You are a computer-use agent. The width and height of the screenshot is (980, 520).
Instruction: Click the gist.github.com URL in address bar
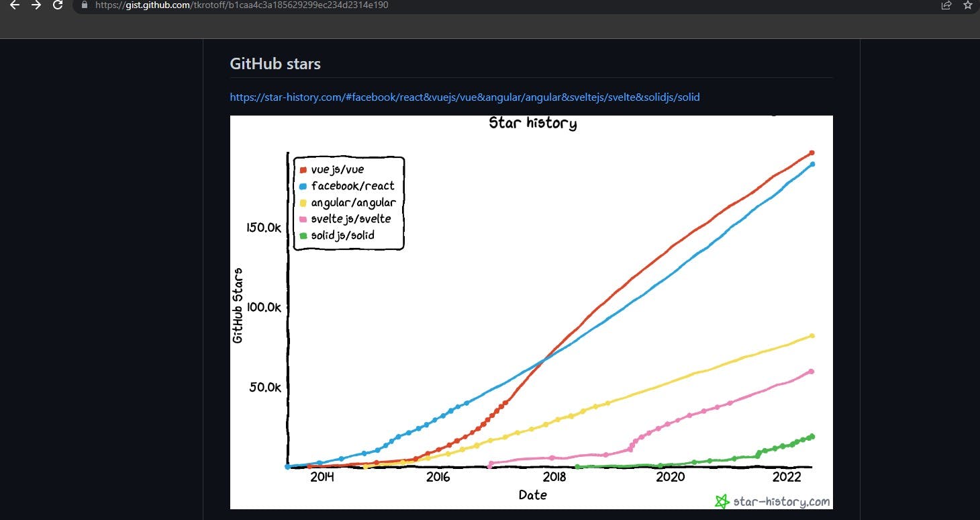click(241, 5)
